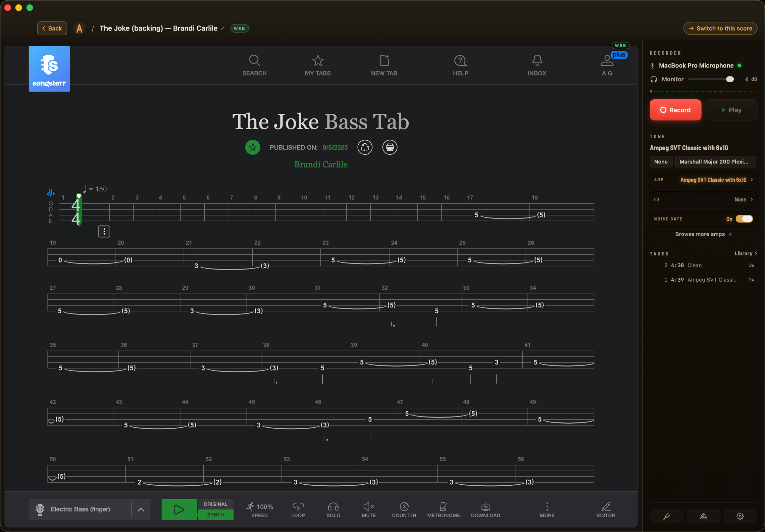Open the Speed control
The width and height of the screenshot is (765, 532).
click(260, 510)
